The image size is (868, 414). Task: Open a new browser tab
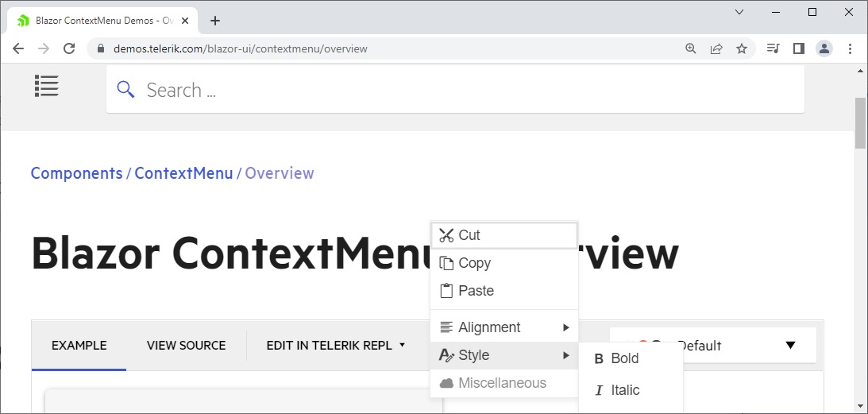click(215, 21)
